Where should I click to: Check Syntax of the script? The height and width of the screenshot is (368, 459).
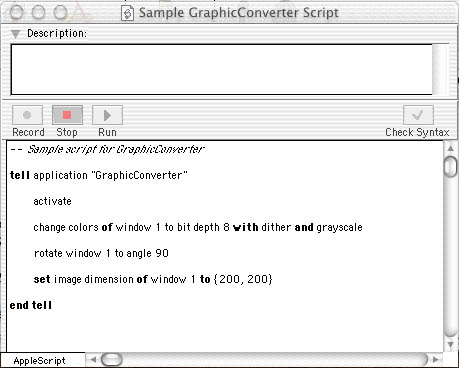pos(418,115)
